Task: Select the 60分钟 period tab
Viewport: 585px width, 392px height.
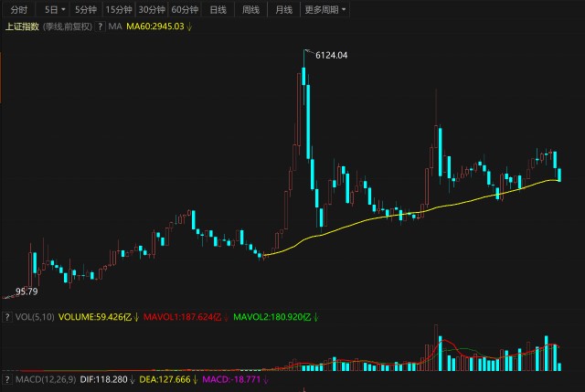Action: pos(185,9)
